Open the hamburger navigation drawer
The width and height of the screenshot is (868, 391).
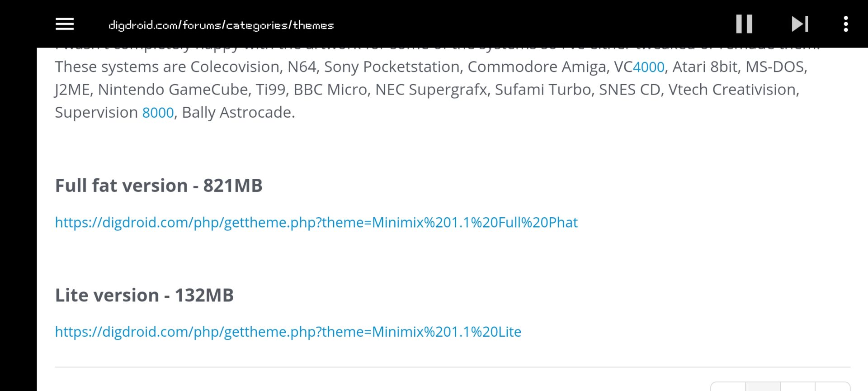(64, 24)
